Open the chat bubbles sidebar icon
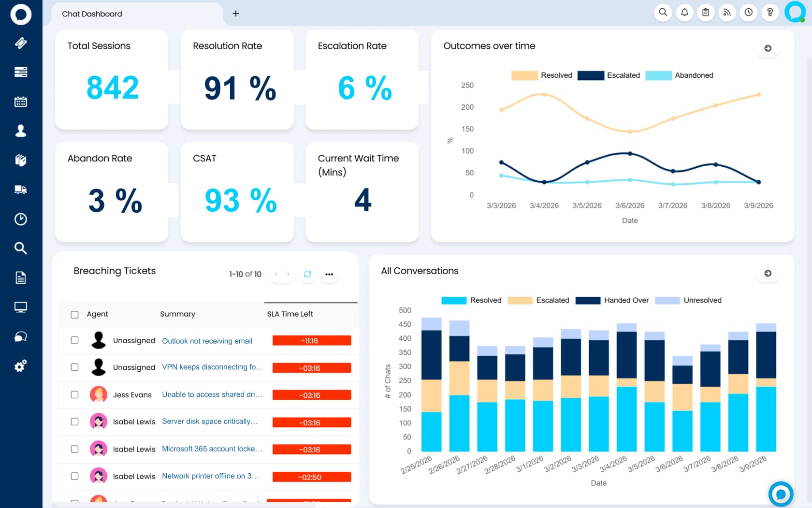Image resolution: width=812 pixels, height=508 pixels. [x=21, y=336]
